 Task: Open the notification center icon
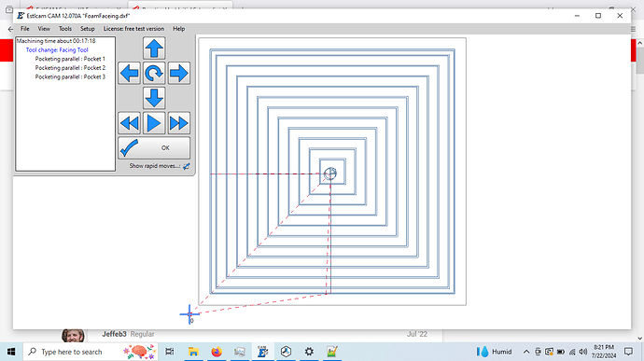coord(628,352)
